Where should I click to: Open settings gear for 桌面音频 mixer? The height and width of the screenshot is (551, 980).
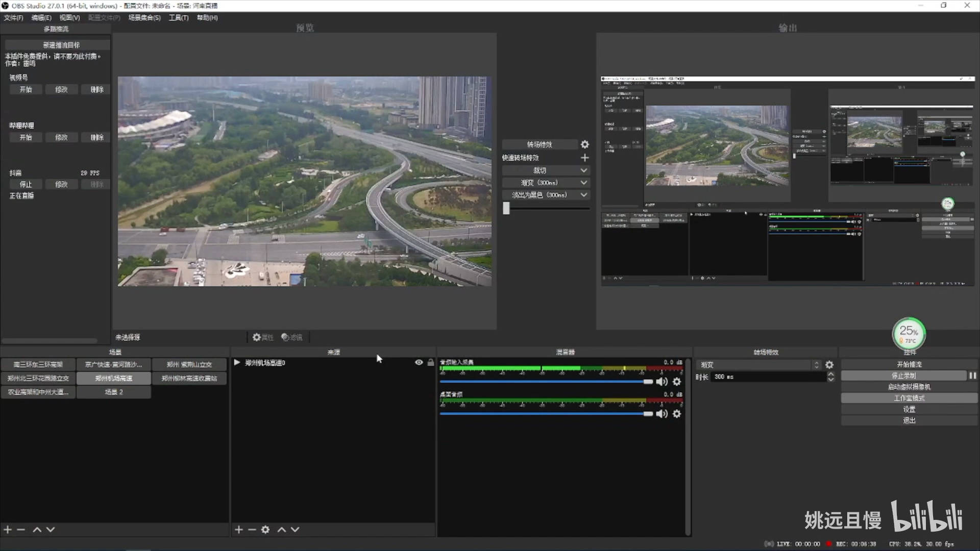tap(677, 414)
